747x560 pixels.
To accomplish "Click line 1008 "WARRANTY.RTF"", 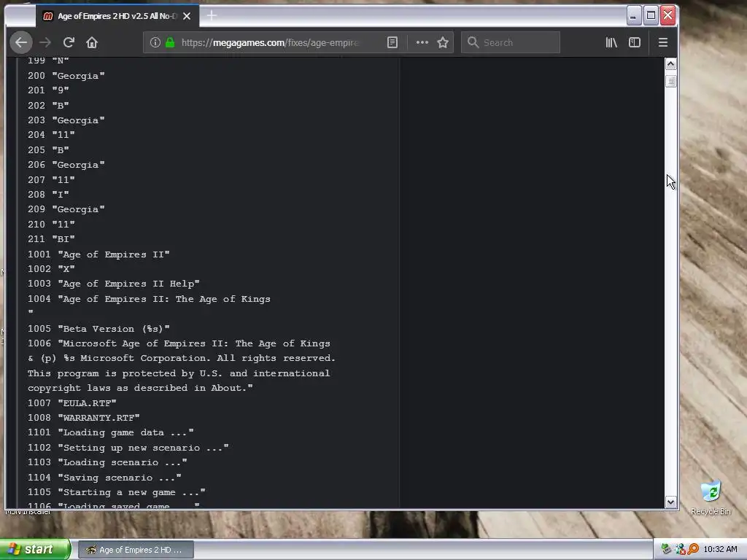I will pos(84,418).
